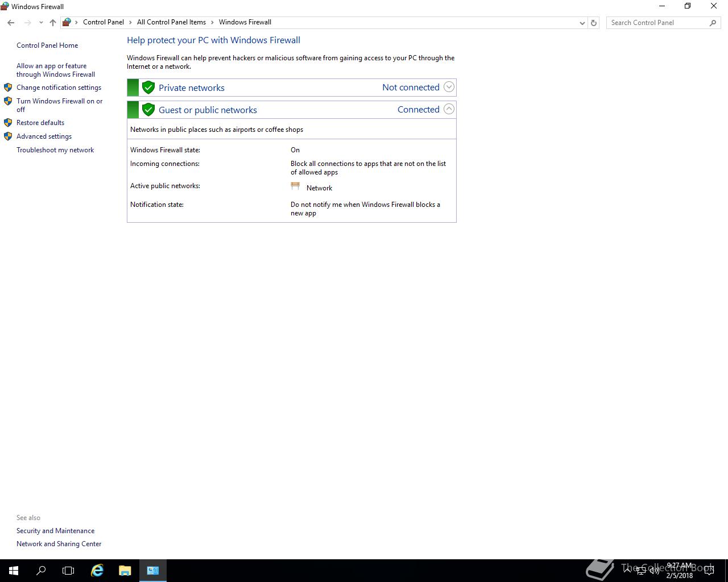Click the Connected status text
Image resolution: width=728 pixels, height=582 pixels.
419,109
